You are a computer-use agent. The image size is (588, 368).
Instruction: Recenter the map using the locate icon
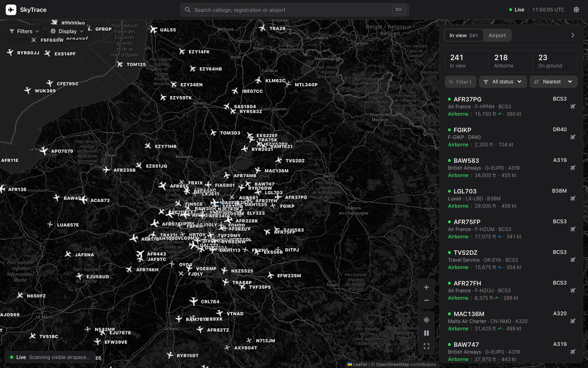tap(426, 320)
